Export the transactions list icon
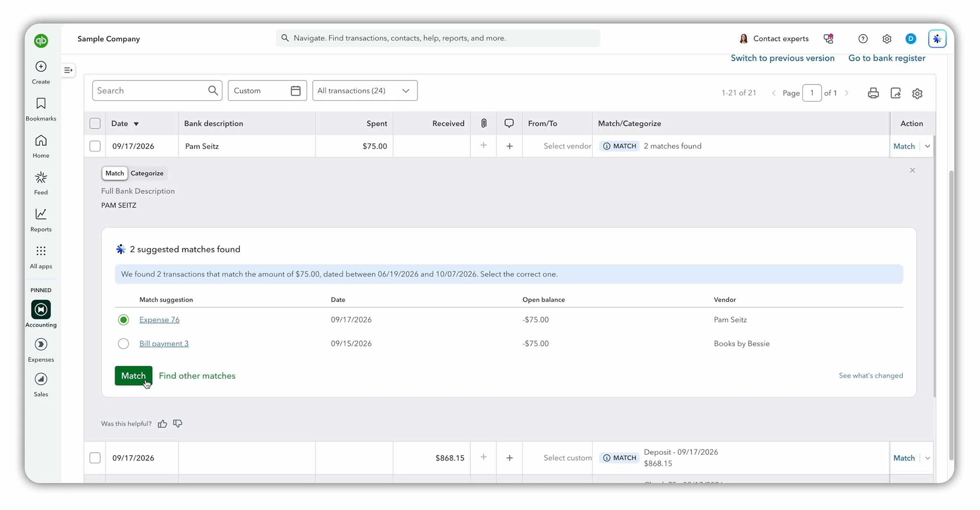This screenshot has width=980, height=510. click(896, 93)
